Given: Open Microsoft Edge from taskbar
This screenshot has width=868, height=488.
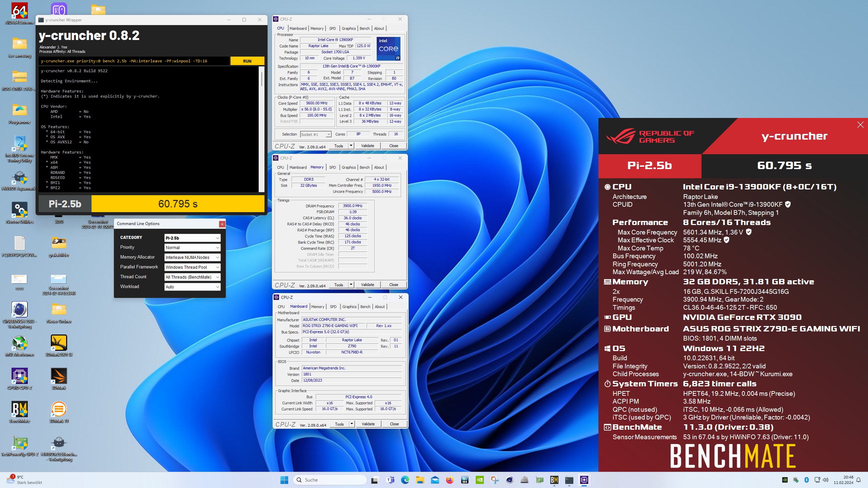Looking at the screenshot, I should [x=405, y=480].
